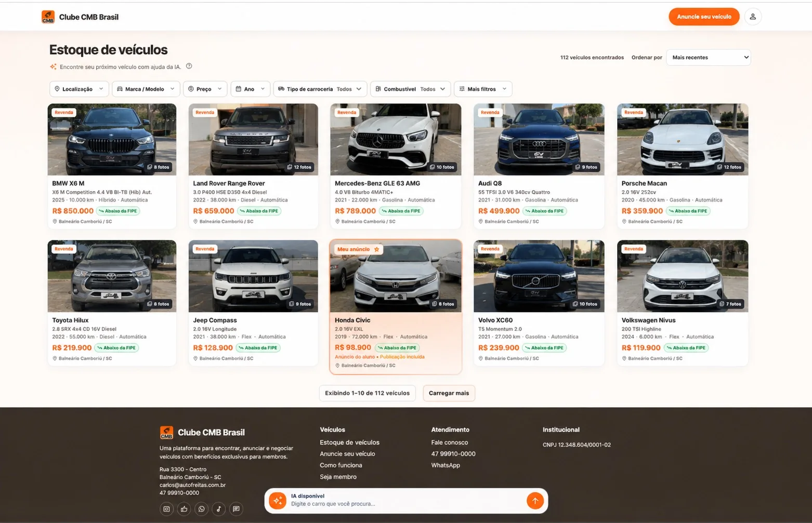Click the chat message icon in the footer
This screenshot has height=523, width=812.
236,509
